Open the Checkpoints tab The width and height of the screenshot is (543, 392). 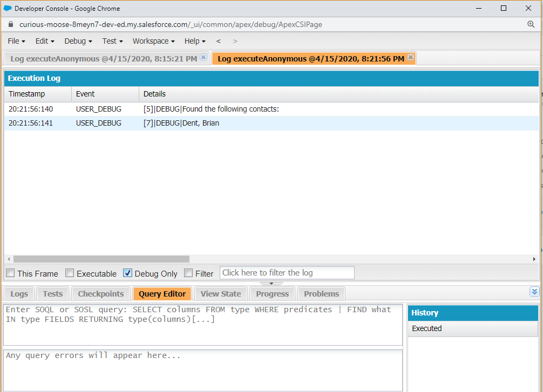pyautogui.click(x=101, y=294)
